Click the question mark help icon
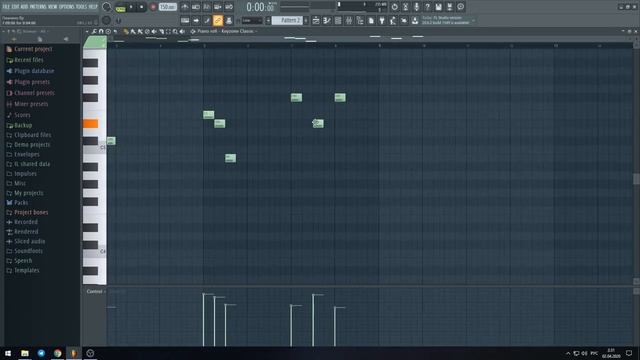 427,7
